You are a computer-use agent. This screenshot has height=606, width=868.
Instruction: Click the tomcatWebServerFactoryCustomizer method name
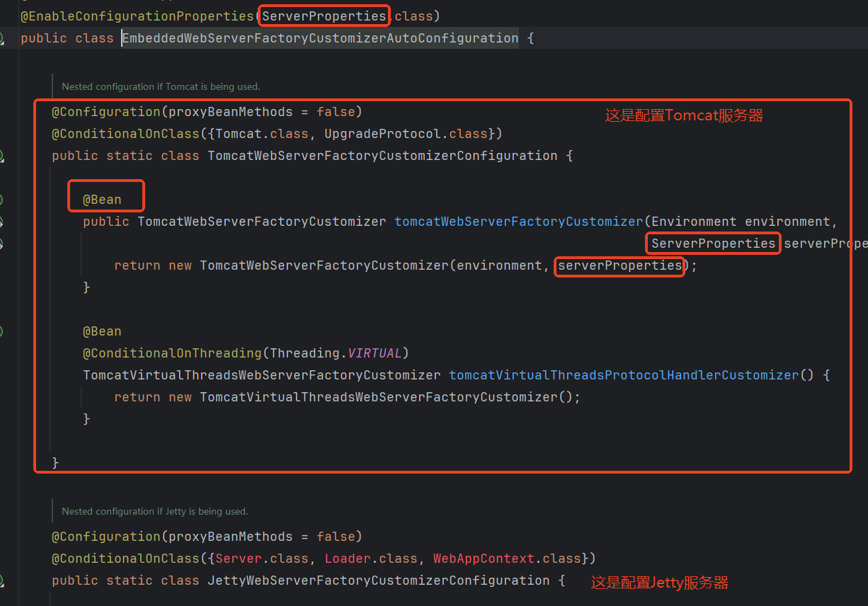(x=518, y=222)
